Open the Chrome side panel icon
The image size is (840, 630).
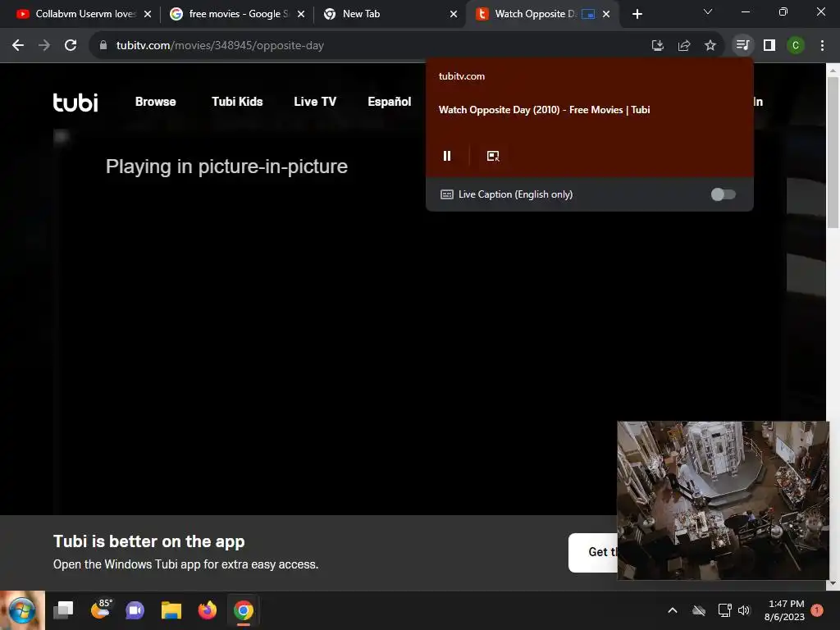[769, 46]
